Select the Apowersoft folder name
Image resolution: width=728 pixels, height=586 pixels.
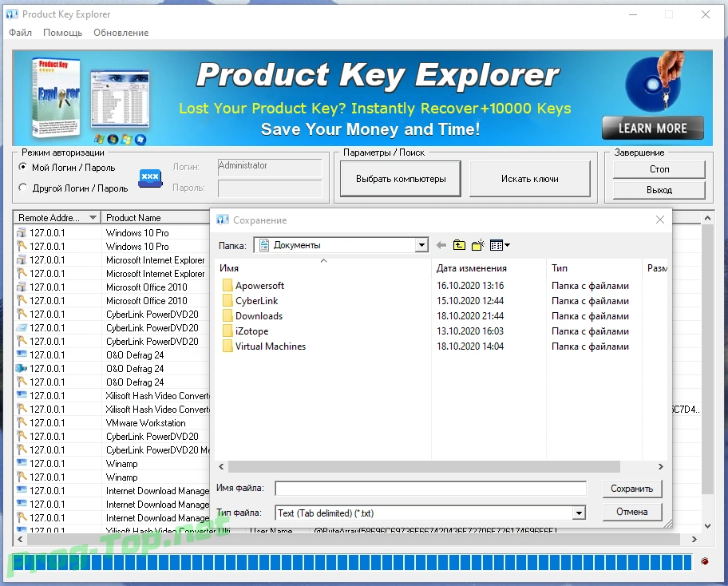tap(259, 285)
